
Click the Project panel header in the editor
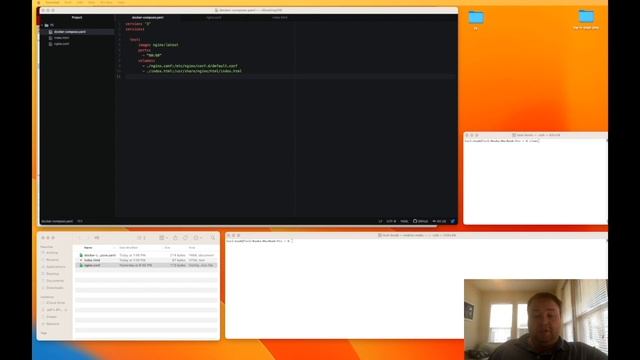pyautogui.click(x=77, y=18)
